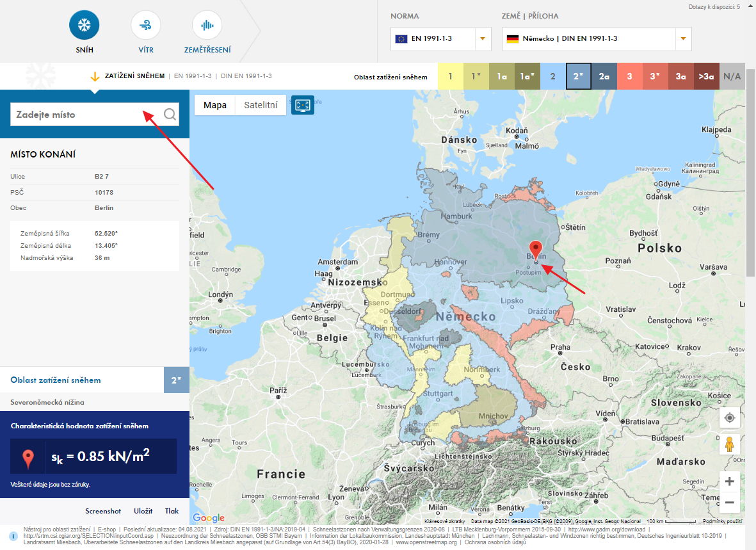
Task: Click the Tlak print button
Action: pos(172,511)
